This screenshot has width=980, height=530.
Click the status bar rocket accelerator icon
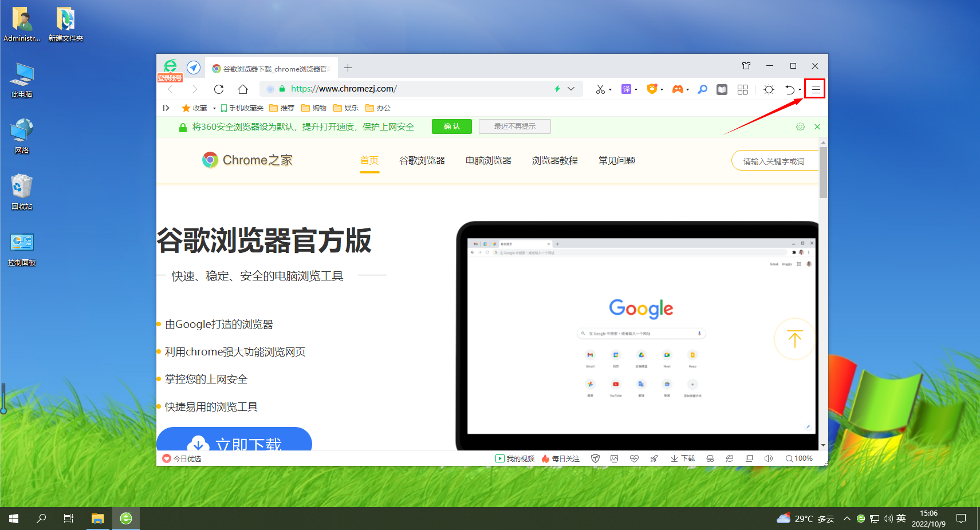(x=654, y=458)
